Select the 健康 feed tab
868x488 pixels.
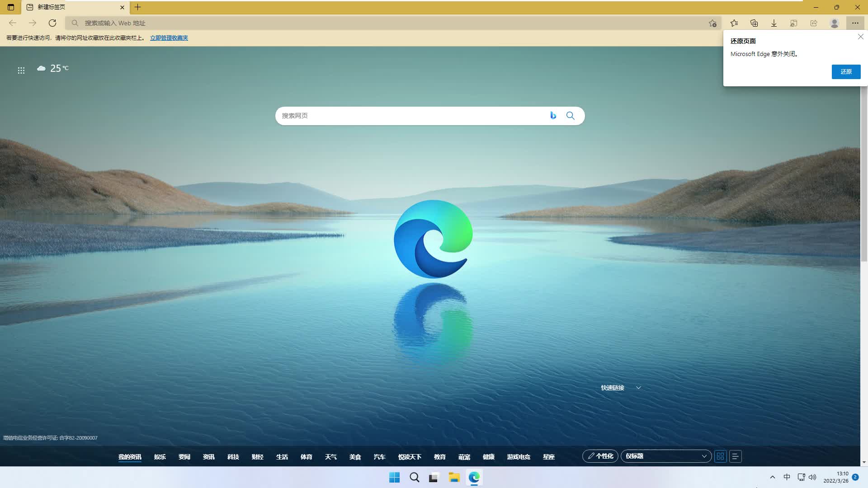(x=489, y=457)
